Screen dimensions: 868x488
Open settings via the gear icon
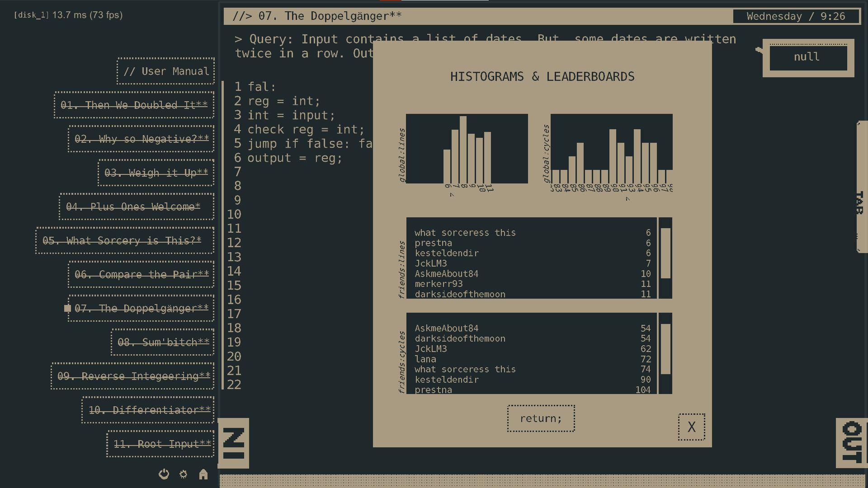(184, 474)
